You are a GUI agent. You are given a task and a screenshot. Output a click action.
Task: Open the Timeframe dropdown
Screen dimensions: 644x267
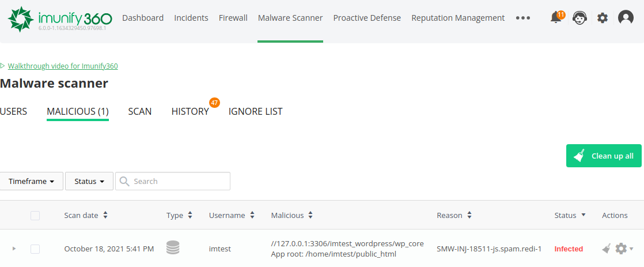(x=31, y=181)
